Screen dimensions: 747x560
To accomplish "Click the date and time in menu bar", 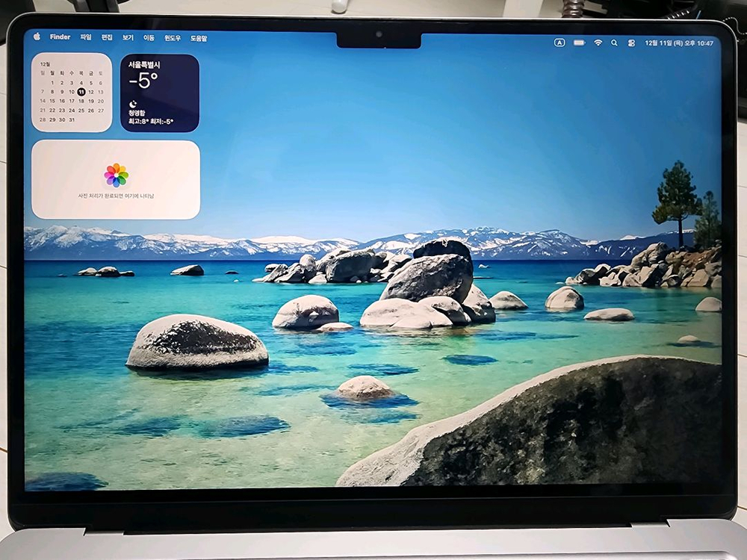I will point(679,43).
